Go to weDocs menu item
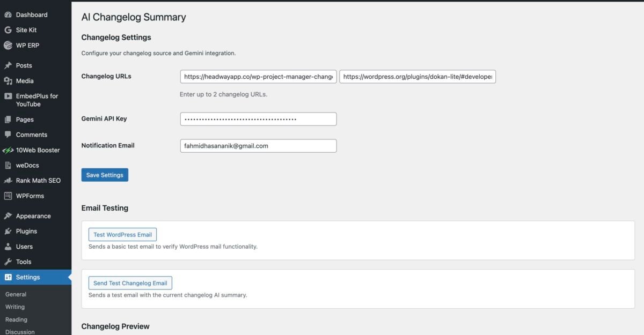Screen dimensions: 644x335 tap(35, 165)
